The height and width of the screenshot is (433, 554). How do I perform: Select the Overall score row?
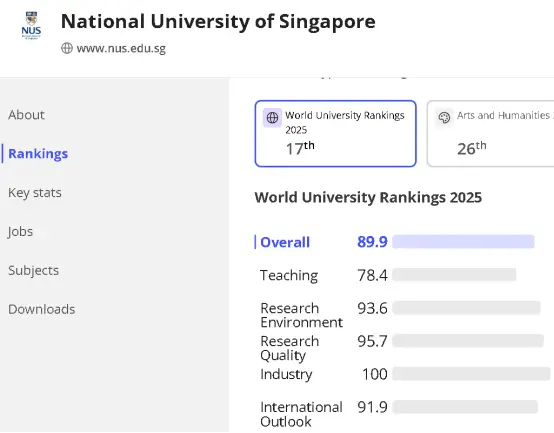[395, 242]
